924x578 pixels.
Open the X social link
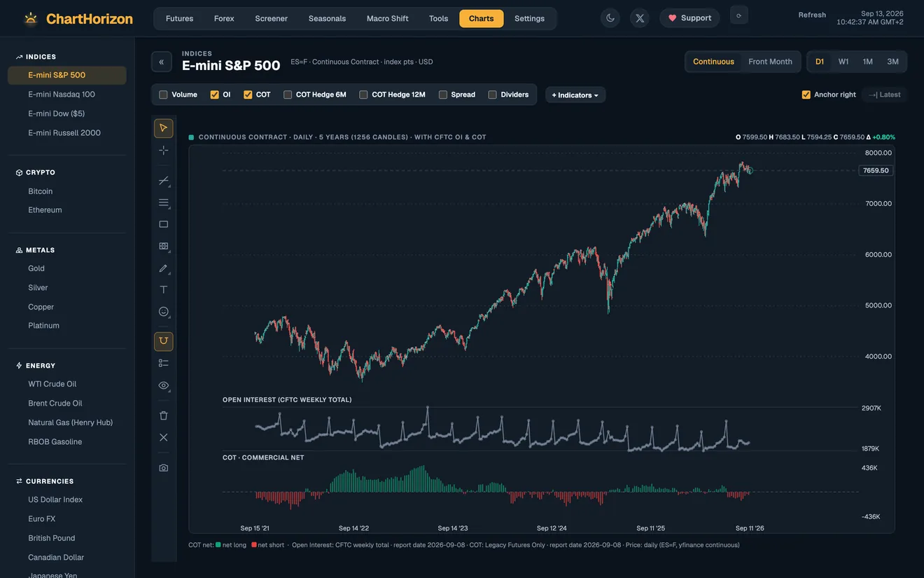pos(640,18)
